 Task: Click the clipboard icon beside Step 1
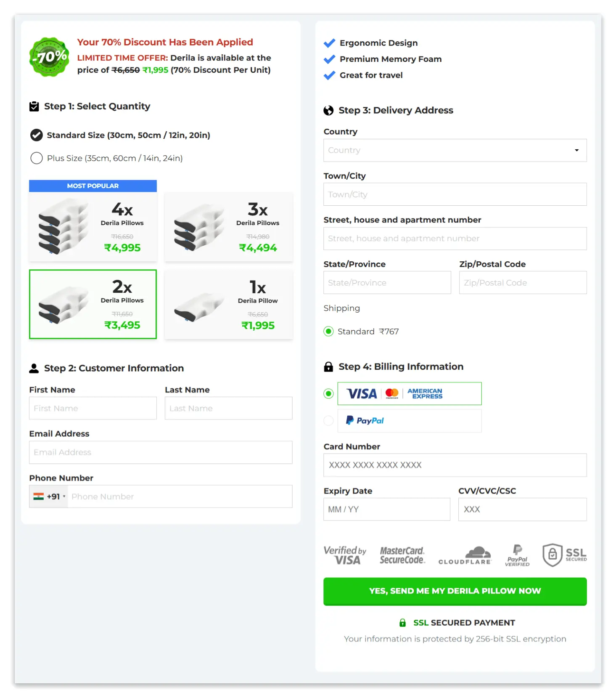[34, 106]
